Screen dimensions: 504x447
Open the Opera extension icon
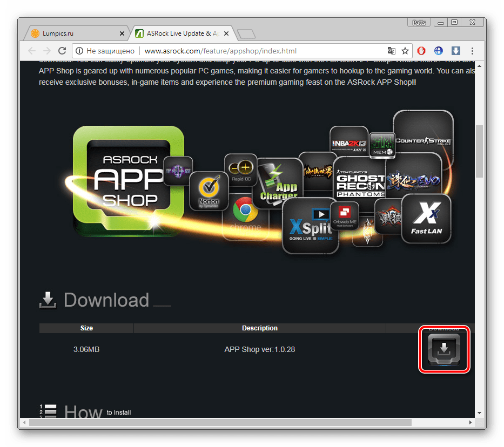coord(422,51)
